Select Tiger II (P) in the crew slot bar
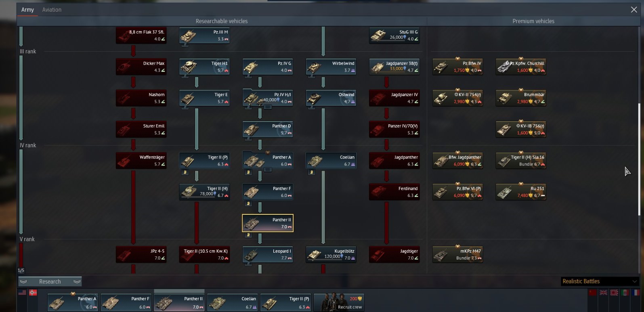Viewport: 644px width, 312px height. [286, 303]
